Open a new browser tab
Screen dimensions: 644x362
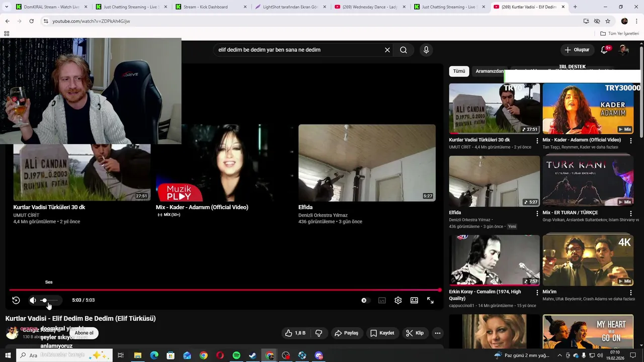tap(575, 7)
